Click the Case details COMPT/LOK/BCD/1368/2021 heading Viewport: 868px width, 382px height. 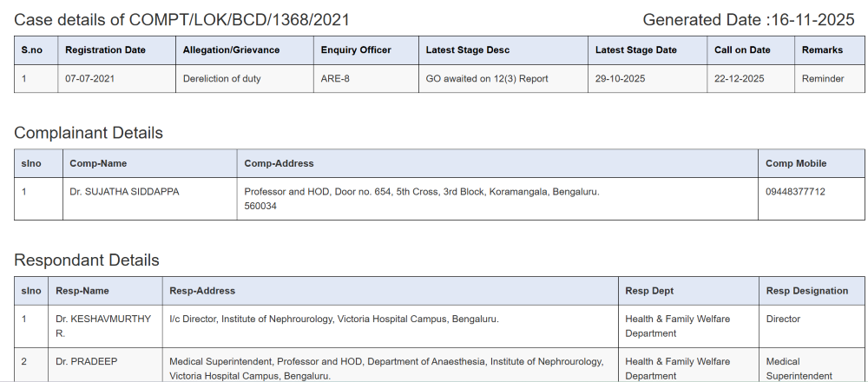(x=181, y=19)
